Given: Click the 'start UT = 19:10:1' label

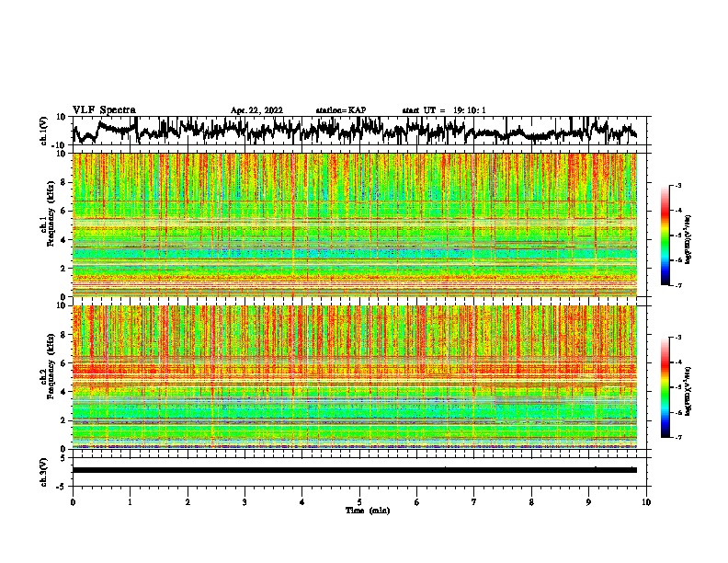Looking at the screenshot, I should 444,110.
